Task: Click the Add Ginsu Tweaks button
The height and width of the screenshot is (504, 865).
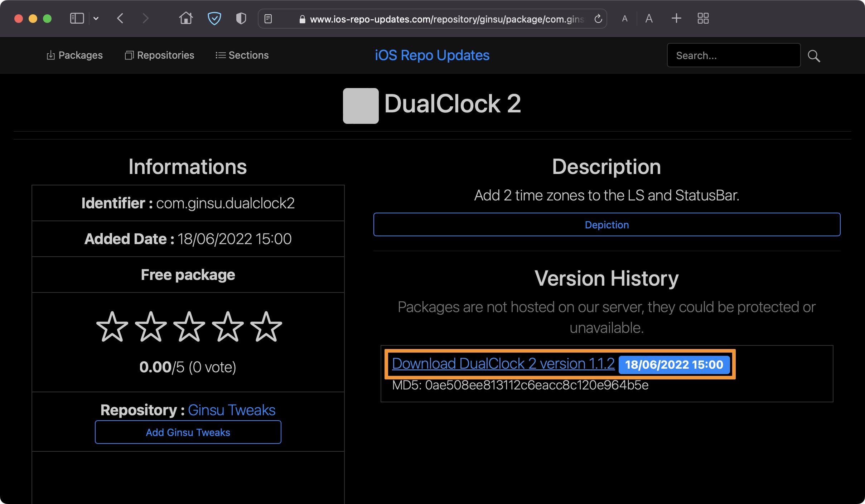Action: click(188, 432)
